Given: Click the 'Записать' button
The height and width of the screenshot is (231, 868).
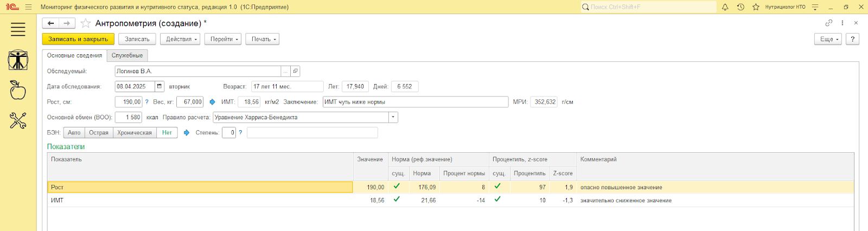Looking at the screenshot, I should coord(137,39).
